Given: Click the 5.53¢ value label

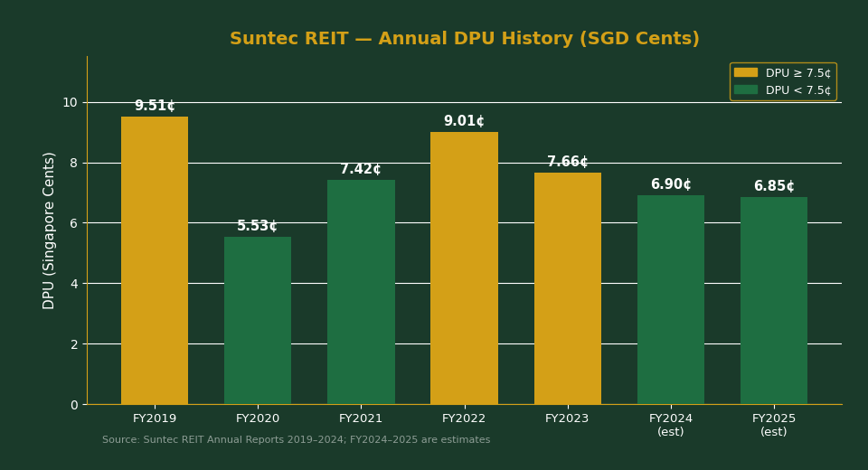Looking at the screenshot, I should click(x=258, y=226).
